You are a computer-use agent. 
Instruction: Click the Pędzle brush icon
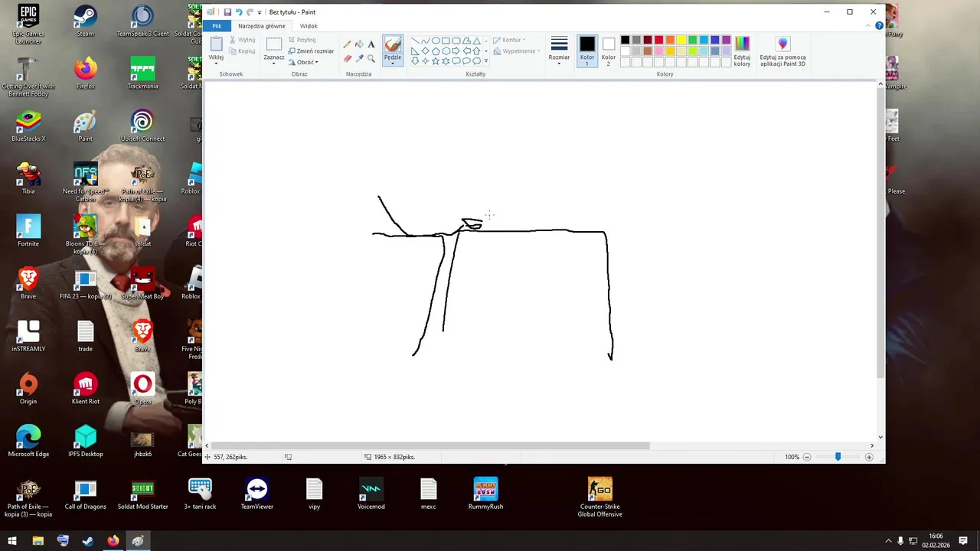[x=393, y=44]
